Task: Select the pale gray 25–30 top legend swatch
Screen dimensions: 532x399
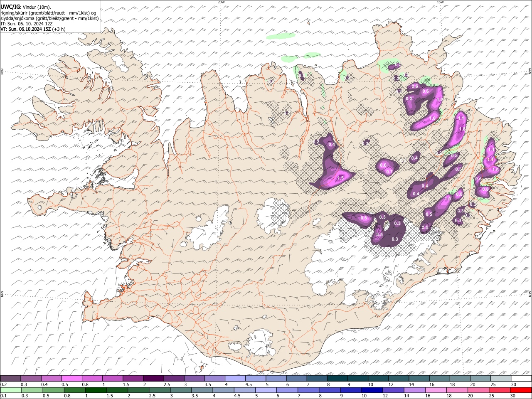Action: click(x=500, y=378)
